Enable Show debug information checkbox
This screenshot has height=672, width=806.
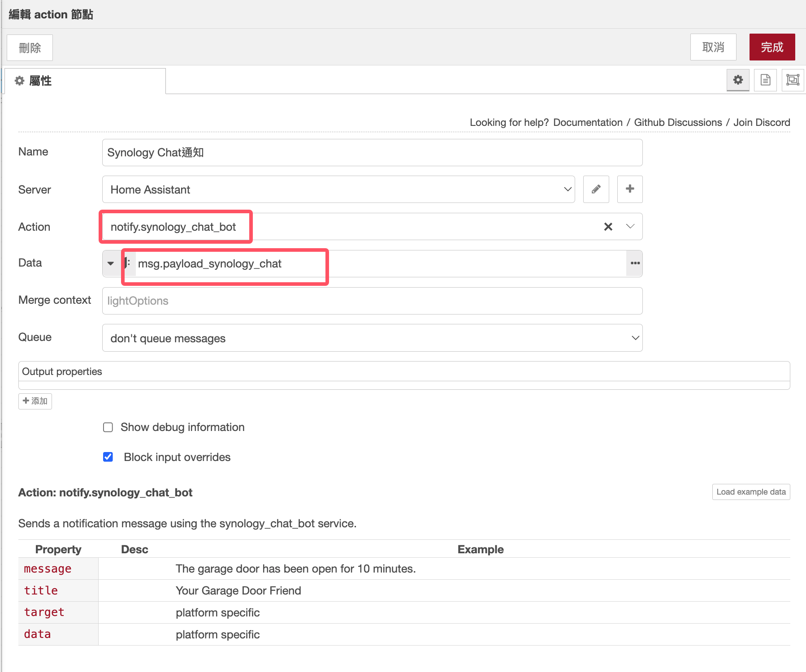108,427
